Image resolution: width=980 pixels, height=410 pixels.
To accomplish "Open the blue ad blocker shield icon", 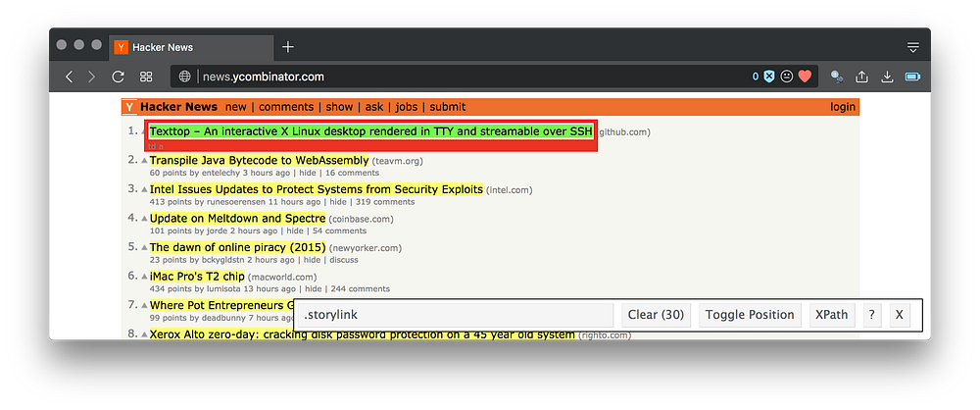I will tap(769, 77).
